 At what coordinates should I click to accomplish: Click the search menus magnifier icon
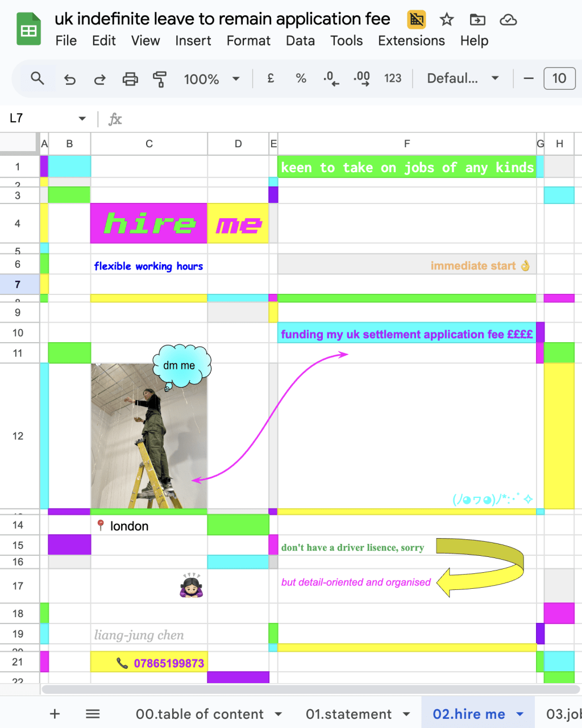[x=38, y=78]
